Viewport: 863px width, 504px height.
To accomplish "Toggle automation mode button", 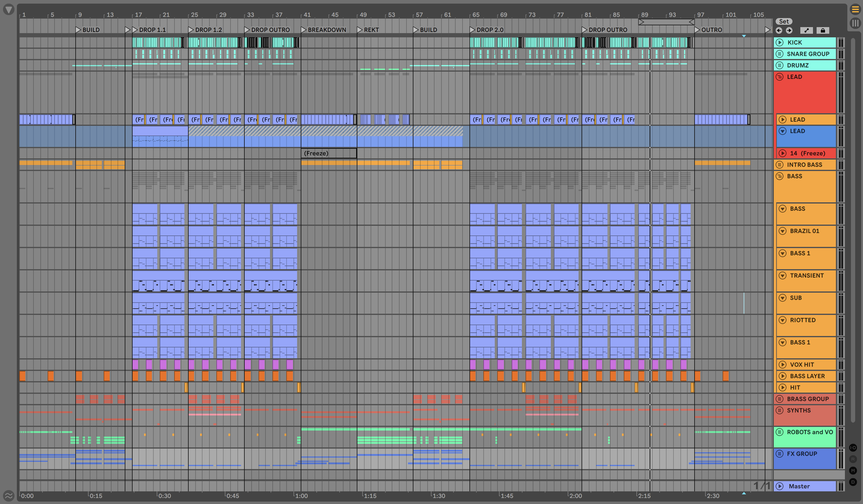I will tap(806, 30).
